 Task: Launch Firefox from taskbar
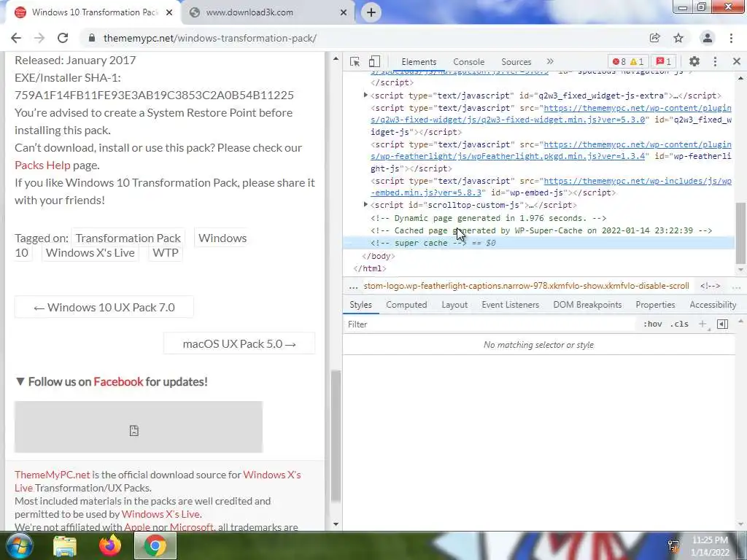tap(110, 545)
